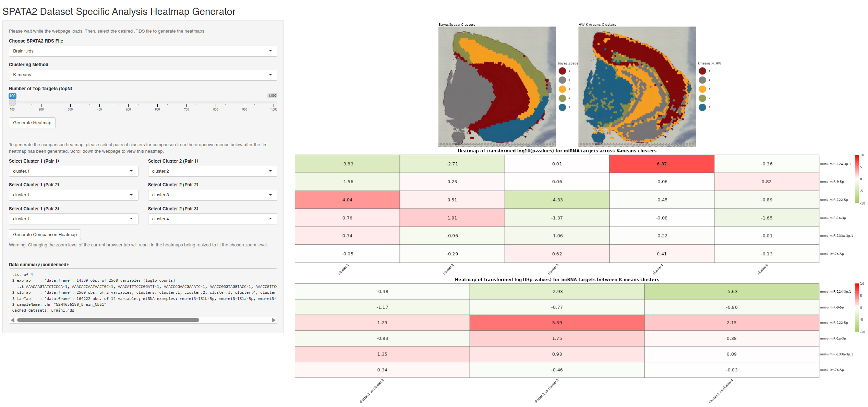Click the Generate Comparison Heatmap button
Viewport: 868px width, 407px height.
[45, 234]
